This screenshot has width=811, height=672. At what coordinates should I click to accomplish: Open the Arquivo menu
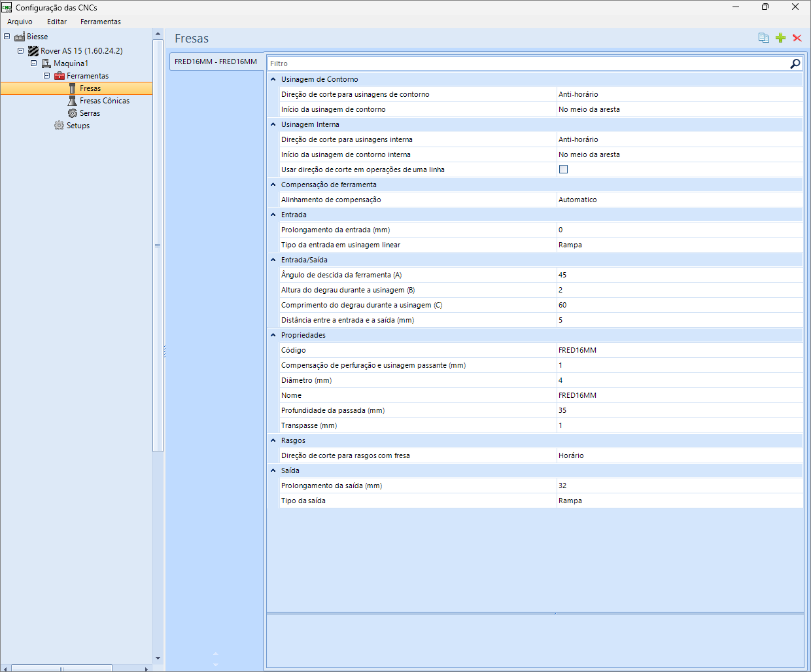click(x=20, y=22)
